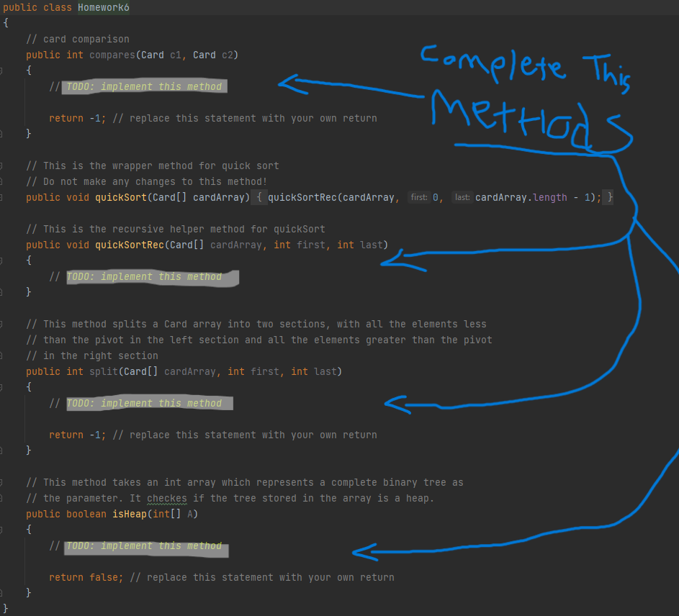The width and height of the screenshot is (679, 616).
Task: Collapse the isHeap method via its fold arrow
Action: click(3, 529)
